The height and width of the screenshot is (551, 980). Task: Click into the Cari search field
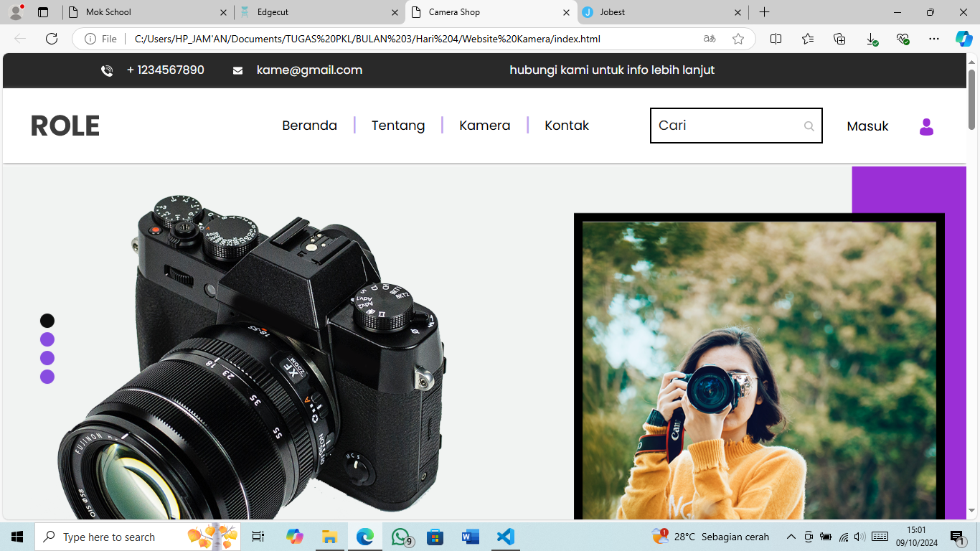(725, 126)
